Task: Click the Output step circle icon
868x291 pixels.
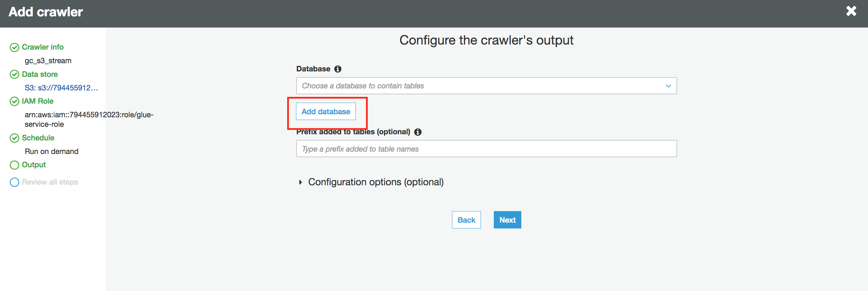Action: coord(14,165)
